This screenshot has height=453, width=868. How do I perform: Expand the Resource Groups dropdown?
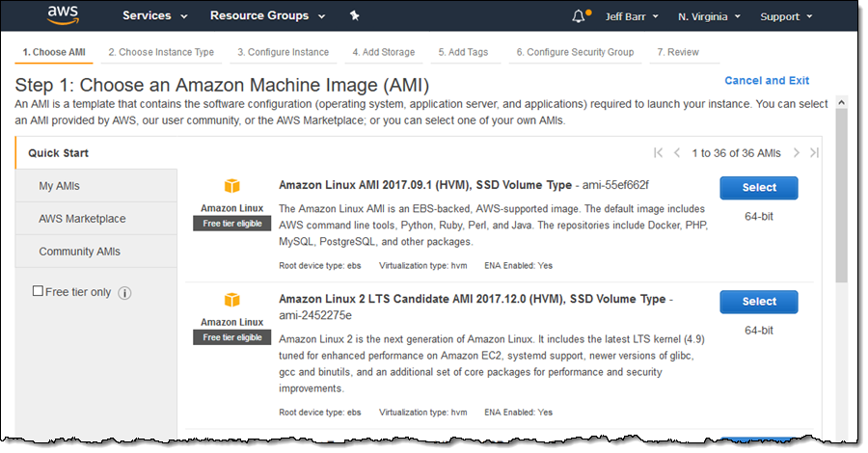(x=267, y=16)
